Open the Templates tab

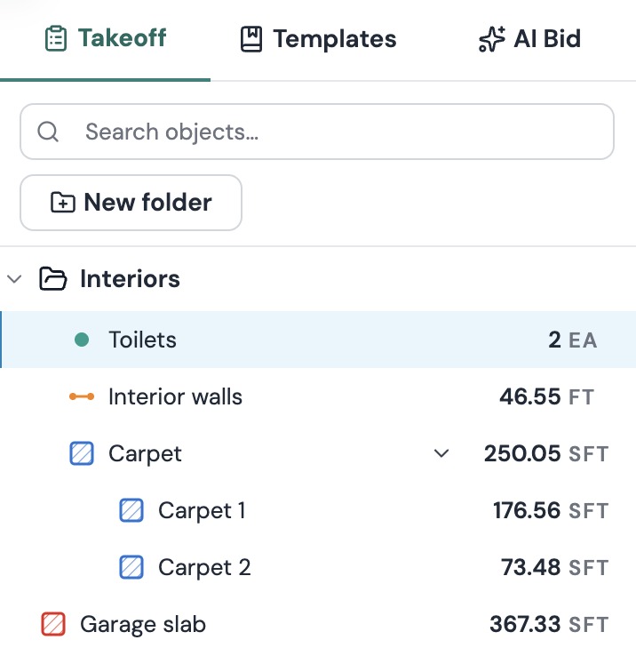pos(318,38)
